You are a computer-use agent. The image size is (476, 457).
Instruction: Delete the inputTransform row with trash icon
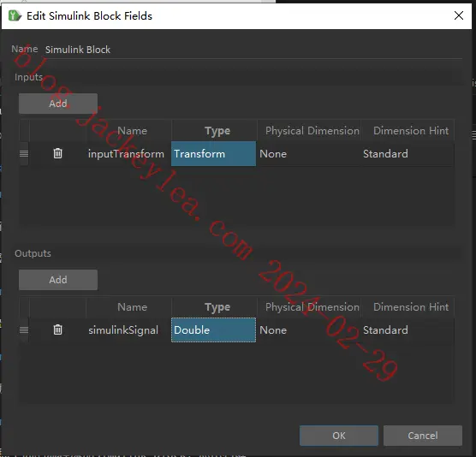(x=57, y=153)
